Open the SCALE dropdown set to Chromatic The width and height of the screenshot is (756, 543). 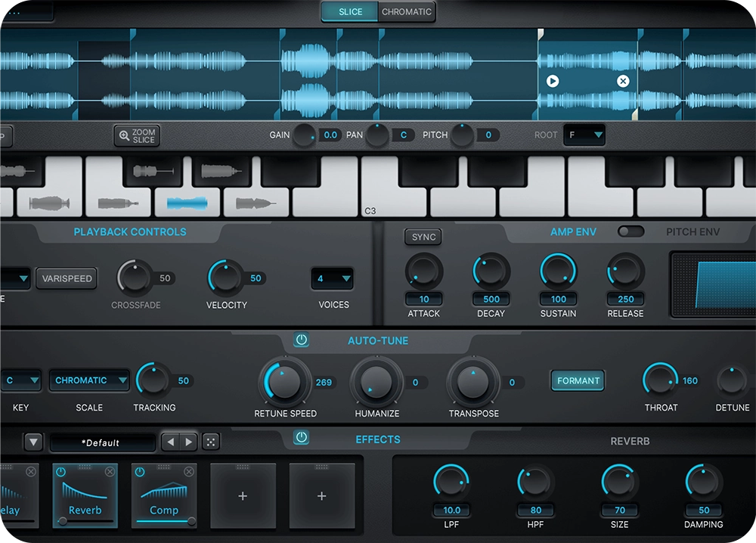tap(89, 380)
